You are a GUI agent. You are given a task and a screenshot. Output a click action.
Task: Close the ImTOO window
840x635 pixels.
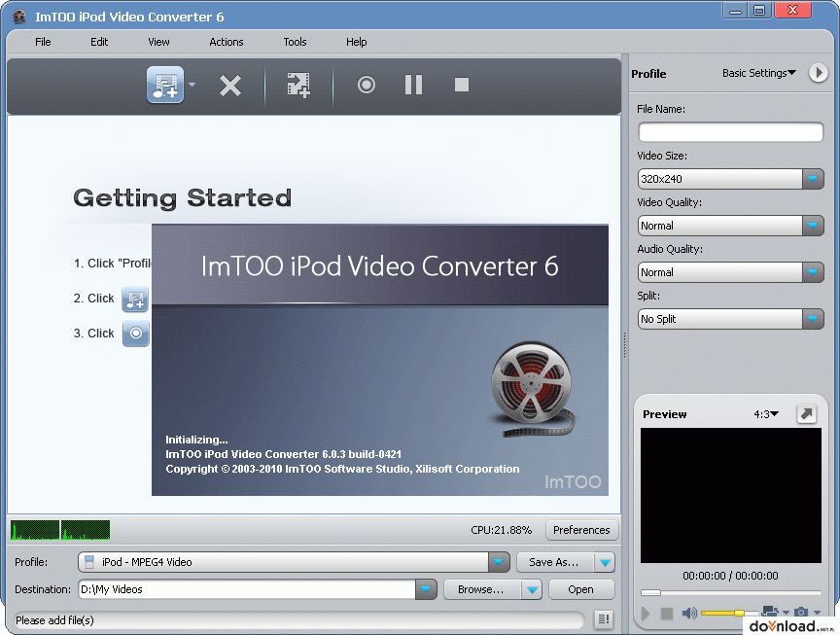click(x=793, y=10)
